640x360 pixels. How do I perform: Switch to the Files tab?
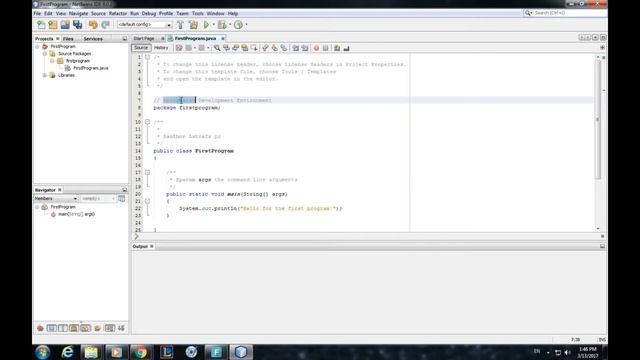[68, 39]
